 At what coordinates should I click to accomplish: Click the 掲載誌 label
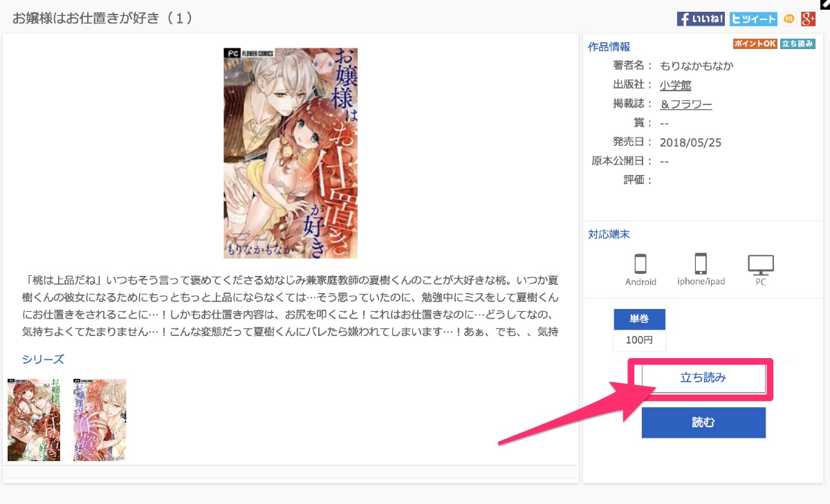(632, 104)
